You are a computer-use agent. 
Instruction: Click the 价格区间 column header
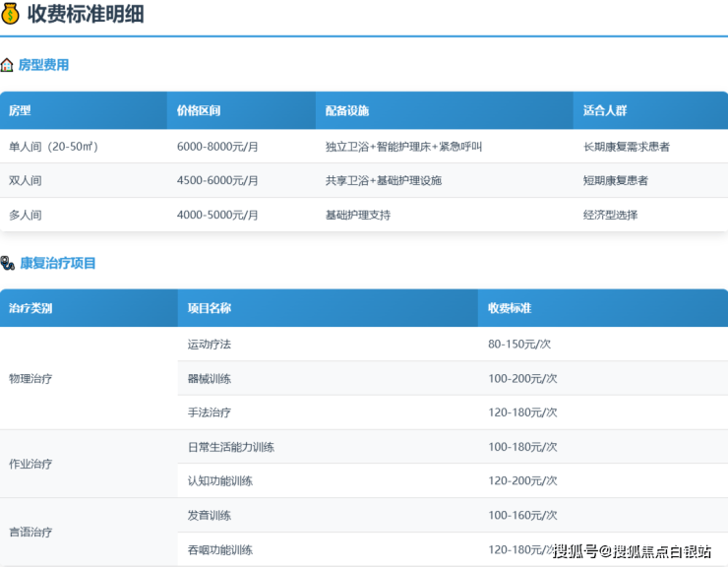pyautogui.click(x=199, y=111)
